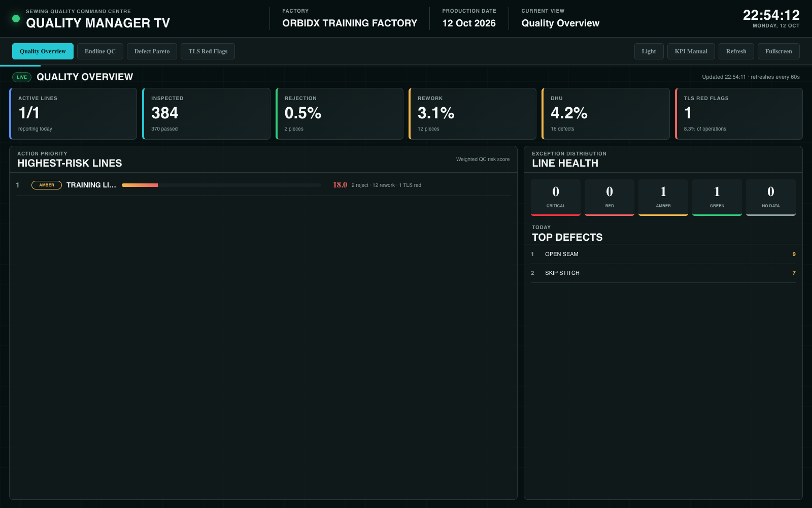Click the green live status dot
Image resolution: width=812 pixels, height=508 pixels.
[16, 18]
